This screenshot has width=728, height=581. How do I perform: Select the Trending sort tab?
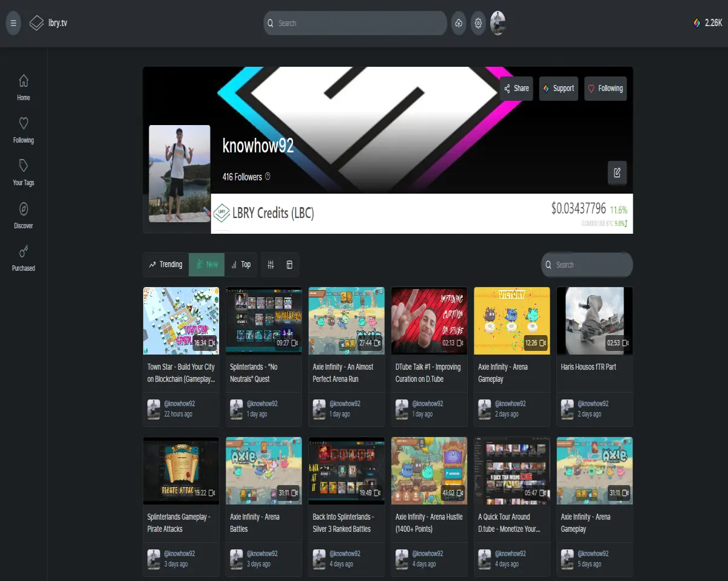[166, 265]
